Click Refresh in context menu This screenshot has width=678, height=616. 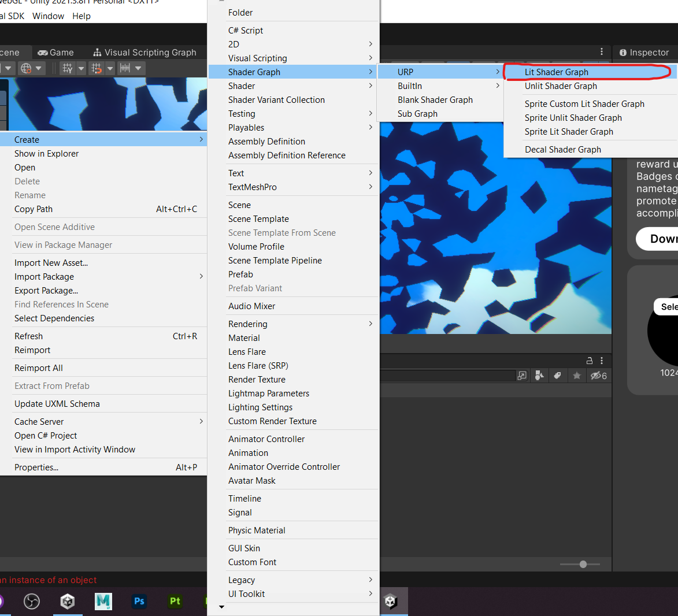[x=103, y=336]
